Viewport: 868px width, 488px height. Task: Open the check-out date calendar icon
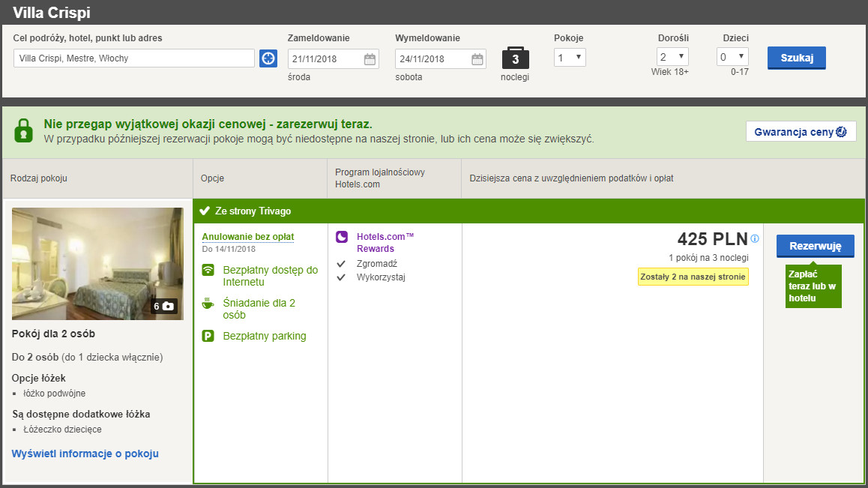[477, 59]
